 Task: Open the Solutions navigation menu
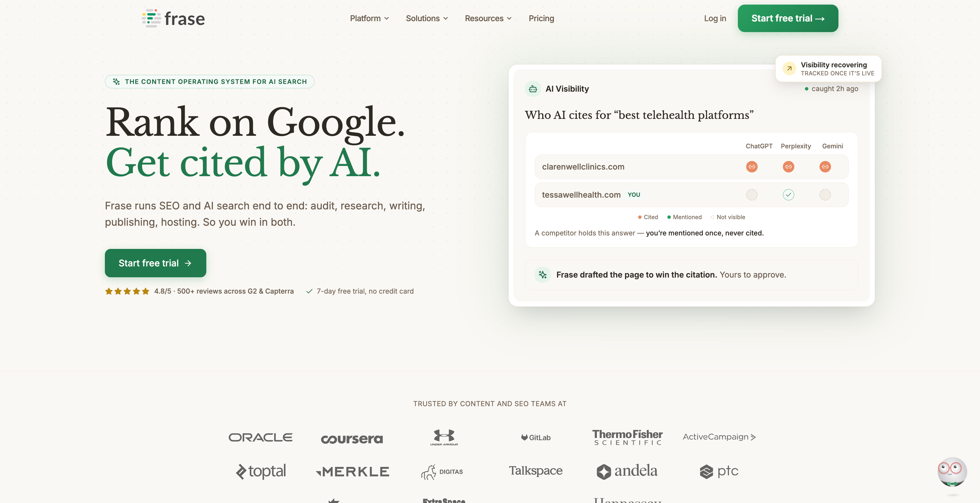[x=427, y=18]
